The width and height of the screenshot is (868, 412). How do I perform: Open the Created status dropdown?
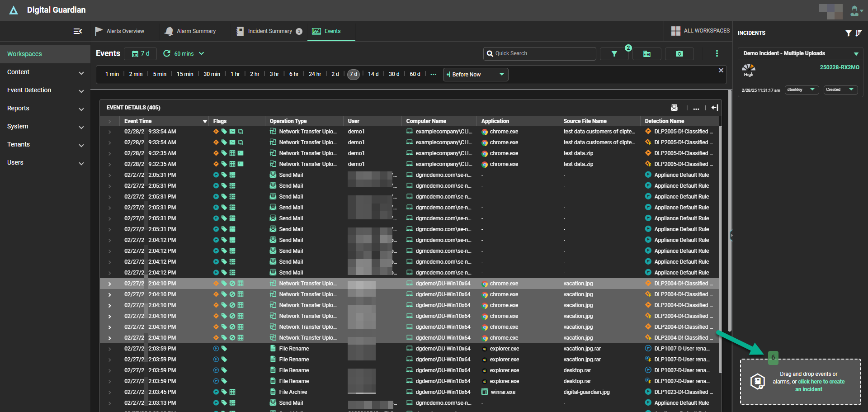point(840,90)
